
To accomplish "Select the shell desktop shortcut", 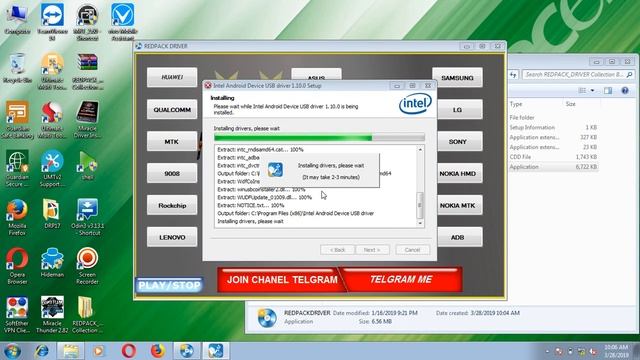I will (87, 165).
